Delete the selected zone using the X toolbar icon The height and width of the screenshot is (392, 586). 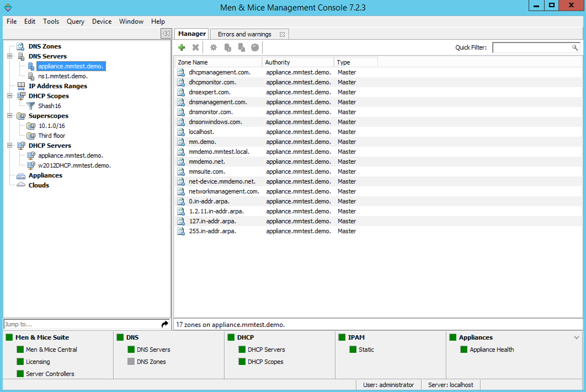195,47
